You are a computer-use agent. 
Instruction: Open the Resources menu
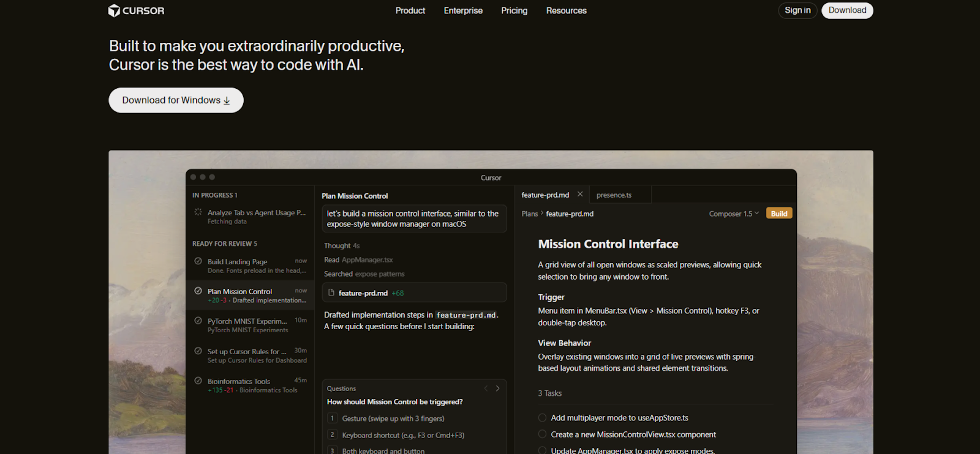click(x=566, y=10)
